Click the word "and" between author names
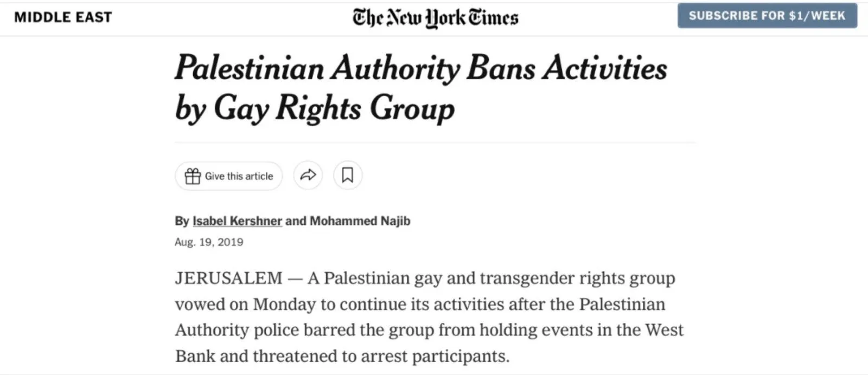 point(296,221)
